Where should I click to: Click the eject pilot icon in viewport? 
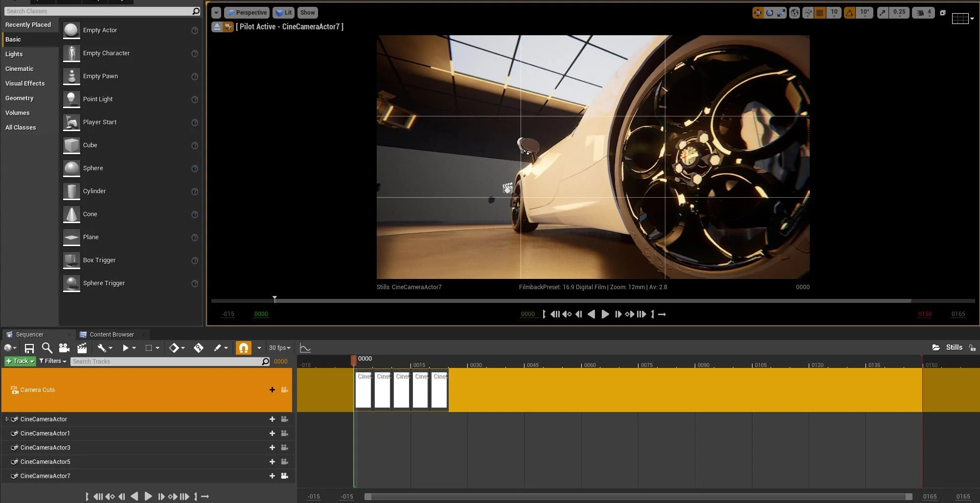click(217, 27)
